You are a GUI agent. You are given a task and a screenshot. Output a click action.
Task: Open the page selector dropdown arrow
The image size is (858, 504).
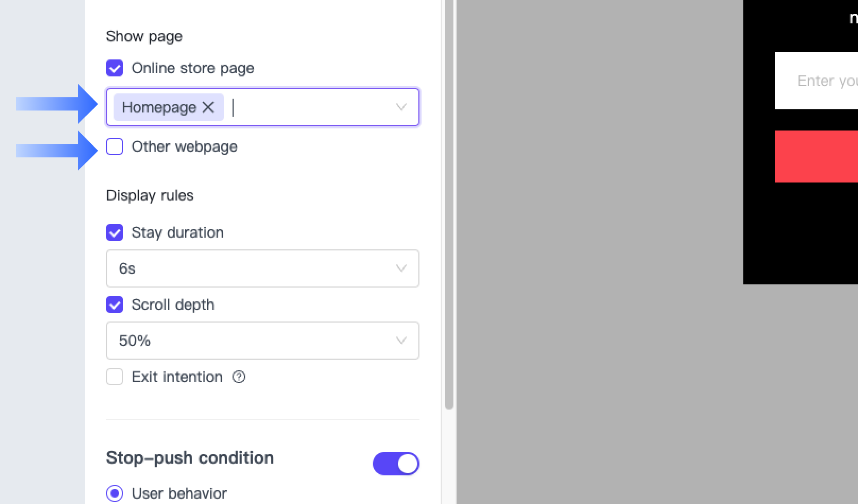(x=401, y=107)
